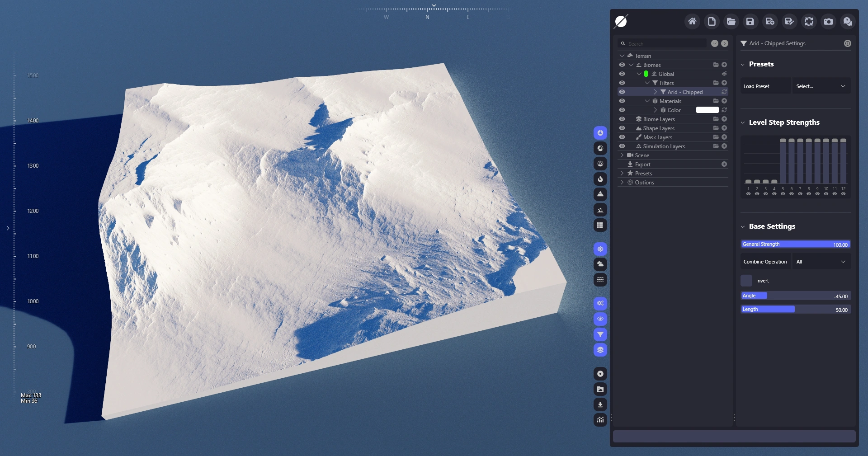Click the clouds icon in viewport sidebar

pos(600,264)
